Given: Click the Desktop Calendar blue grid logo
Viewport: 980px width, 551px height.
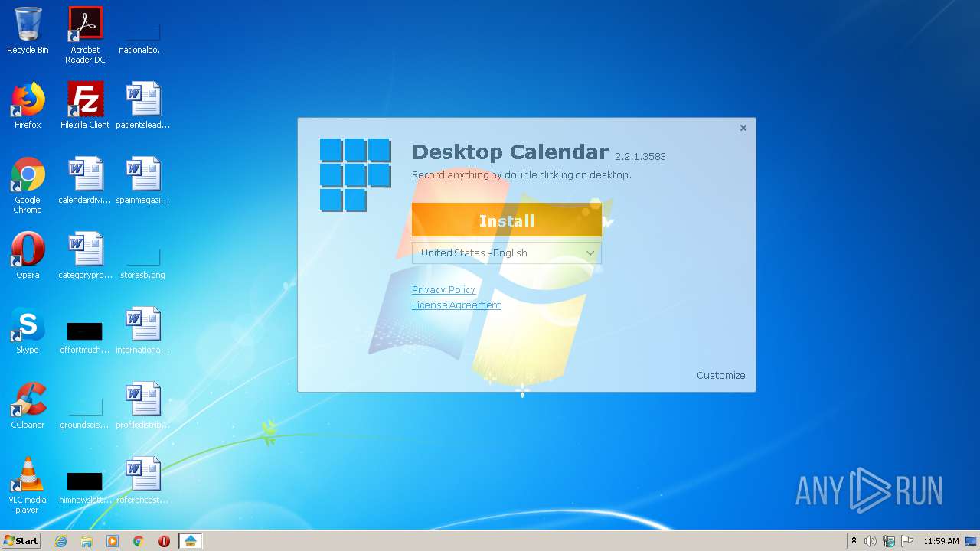Looking at the screenshot, I should (x=355, y=174).
